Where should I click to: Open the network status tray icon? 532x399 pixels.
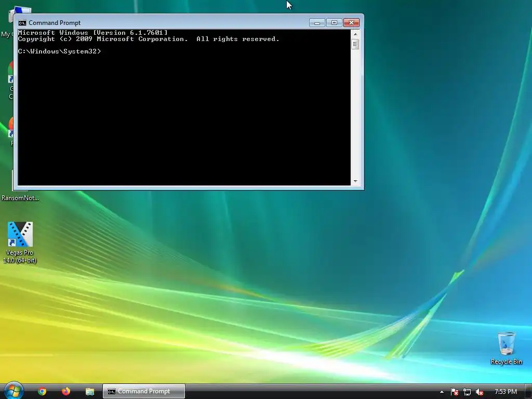[467, 392]
